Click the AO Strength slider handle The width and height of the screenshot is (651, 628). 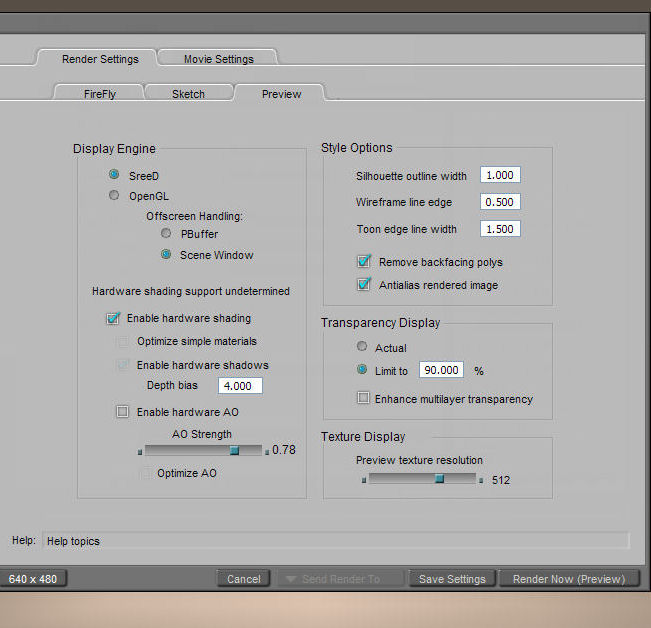pos(234,451)
